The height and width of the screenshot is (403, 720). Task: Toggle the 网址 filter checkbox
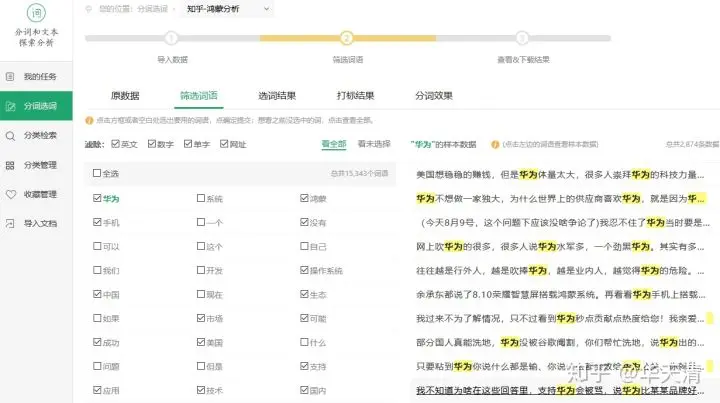pos(224,144)
